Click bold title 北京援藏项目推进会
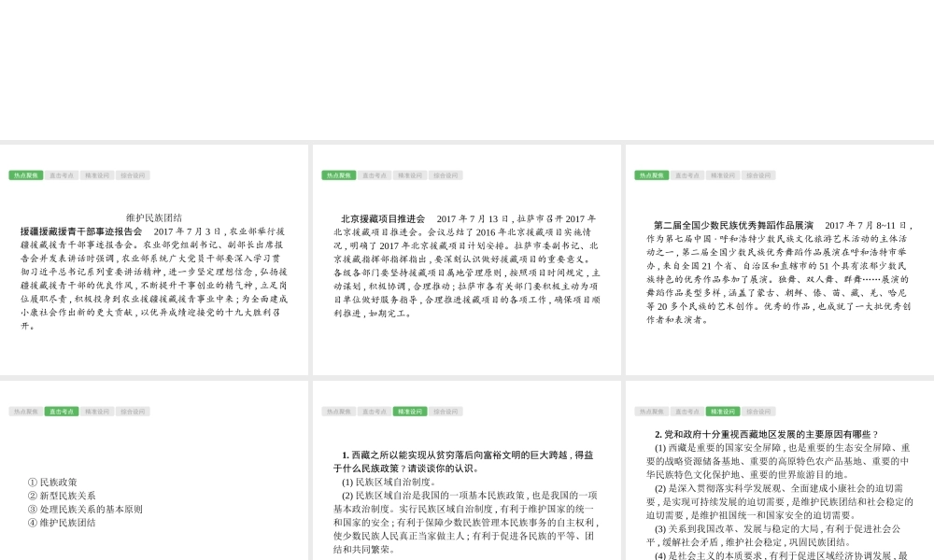The image size is (934, 560). coord(383,219)
